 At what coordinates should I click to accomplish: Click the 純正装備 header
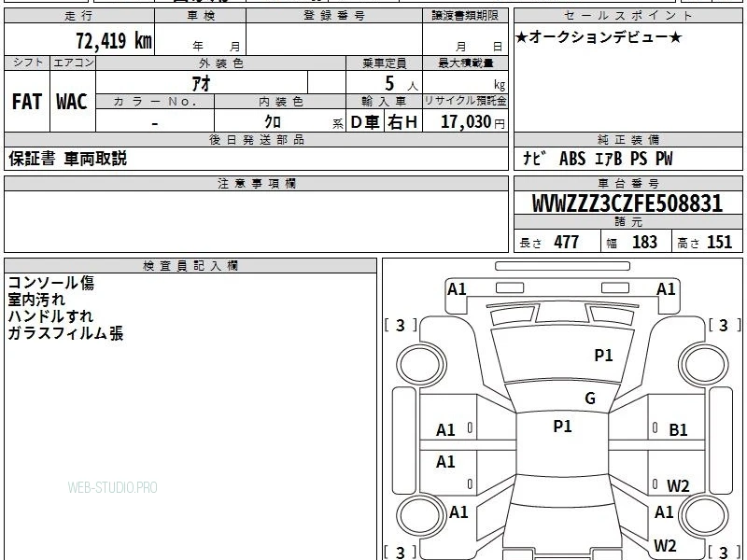628,139
